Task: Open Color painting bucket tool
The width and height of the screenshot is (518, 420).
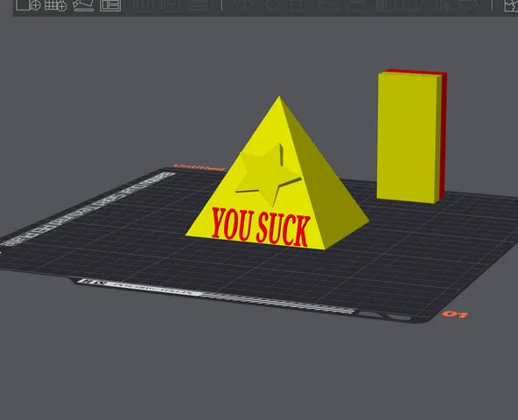Action: pos(468,5)
